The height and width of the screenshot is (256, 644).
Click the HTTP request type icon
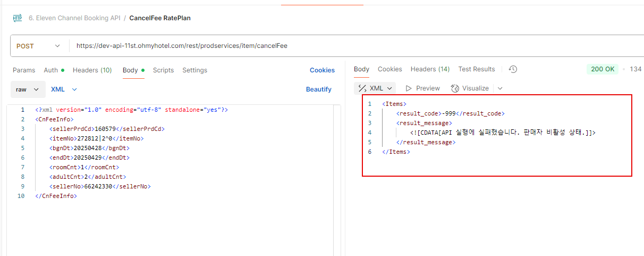pyautogui.click(x=18, y=18)
